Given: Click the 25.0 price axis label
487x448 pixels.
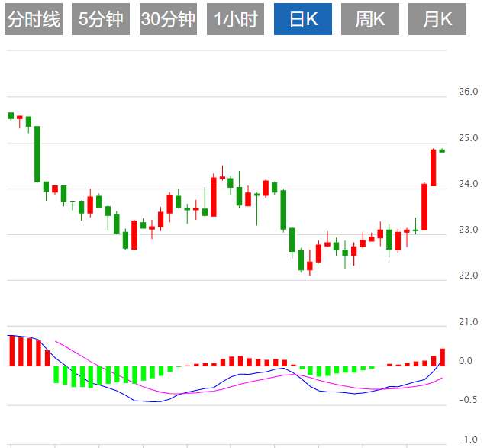Looking at the screenshot, I should 469,138.
